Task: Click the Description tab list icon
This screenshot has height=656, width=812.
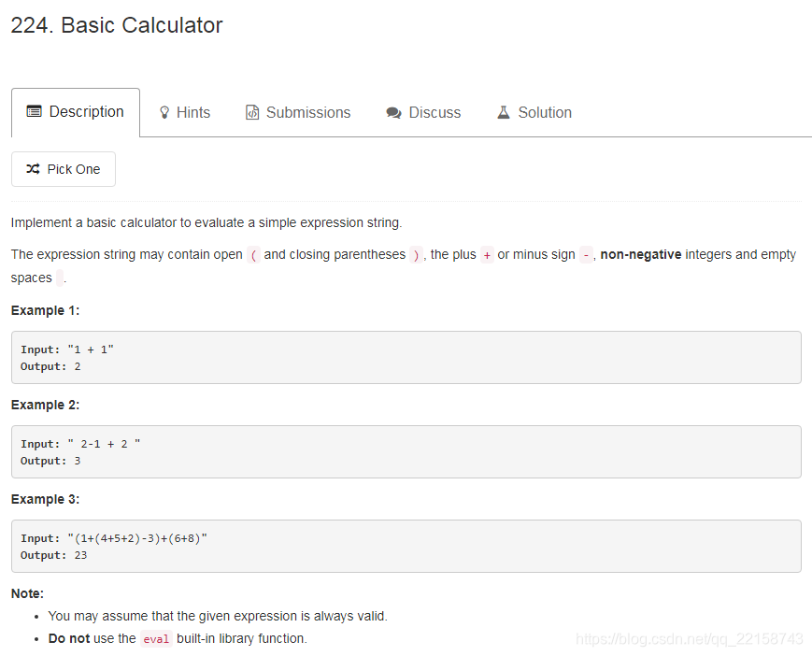Action: (x=35, y=111)
